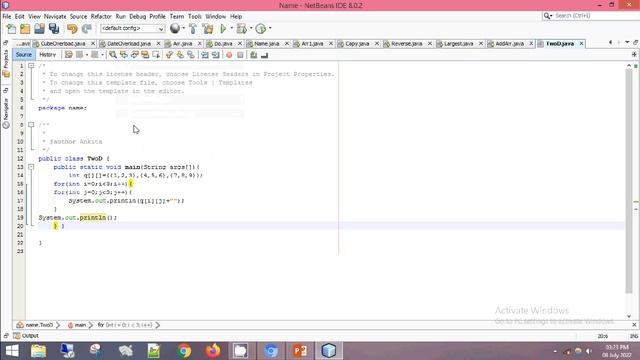
Task: Open the Refactor menu
Action: (x=101, y=16)
